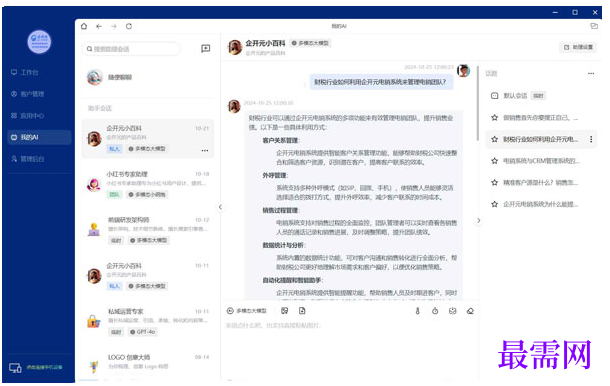This screenshot has width=610, height=386.
Task: Click the star on topic 精准客户源是什么
Action: tap(494, 182)
